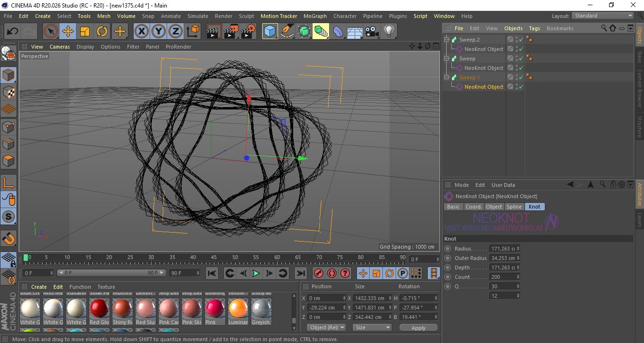Viewport: 644px width, 343px height.
Task: Play the animation forward
Action: pyautogui.click(x=256, y=273)
